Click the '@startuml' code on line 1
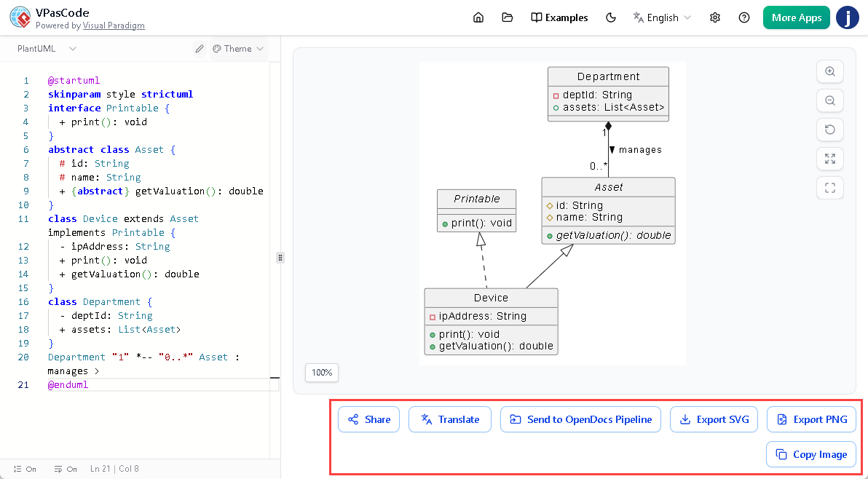The width and height of the screenshot is (868, 479). tap(74, 81)
